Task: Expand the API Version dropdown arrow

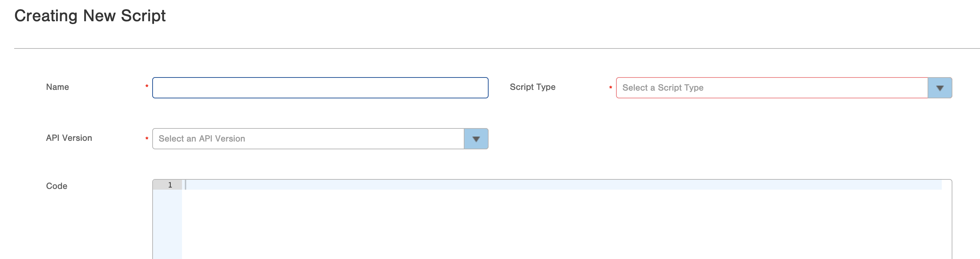Action: click(475, 139)
